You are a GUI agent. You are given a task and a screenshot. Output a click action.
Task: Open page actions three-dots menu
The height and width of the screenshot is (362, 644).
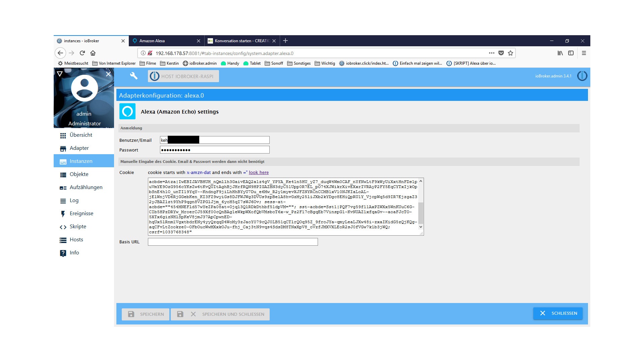[x=492, y=53]
